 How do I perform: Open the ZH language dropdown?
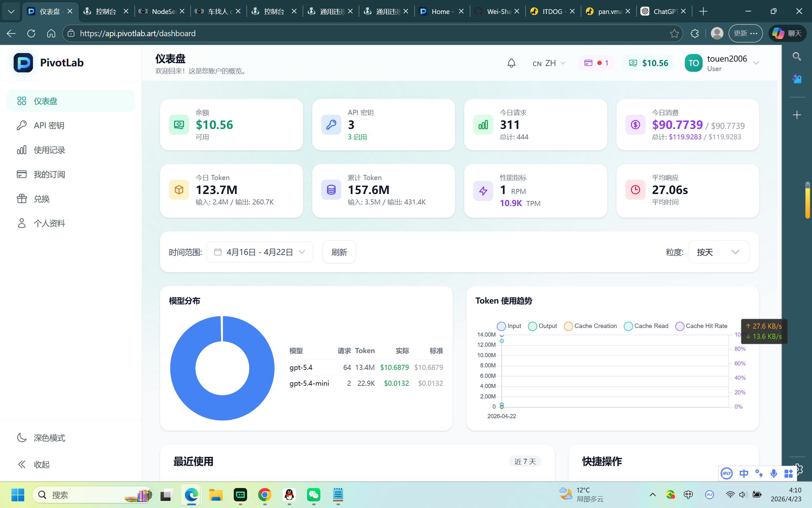(x=549, y=63)
